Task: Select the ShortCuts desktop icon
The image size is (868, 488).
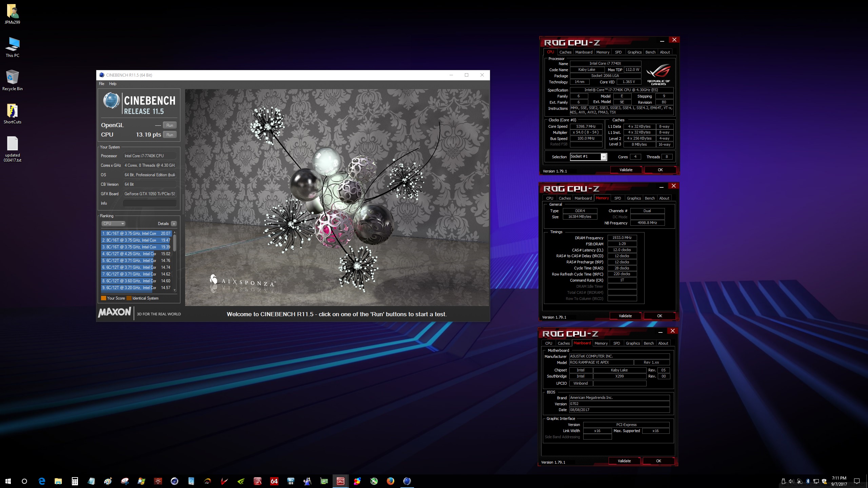Action: coord(13,114)
